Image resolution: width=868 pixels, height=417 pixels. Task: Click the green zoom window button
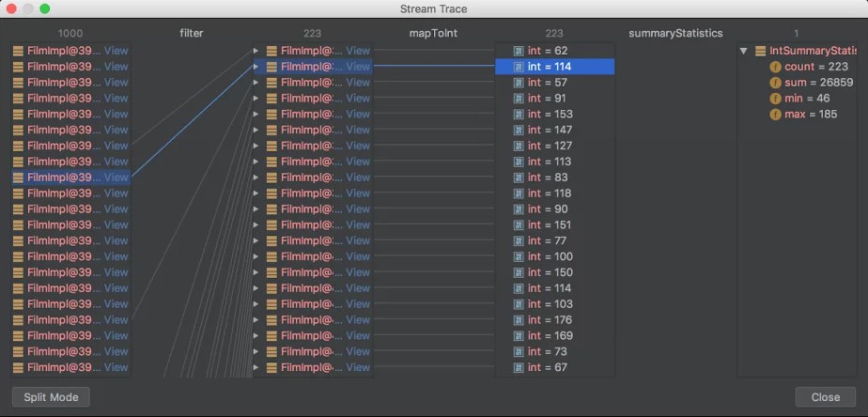pos(45,8)
